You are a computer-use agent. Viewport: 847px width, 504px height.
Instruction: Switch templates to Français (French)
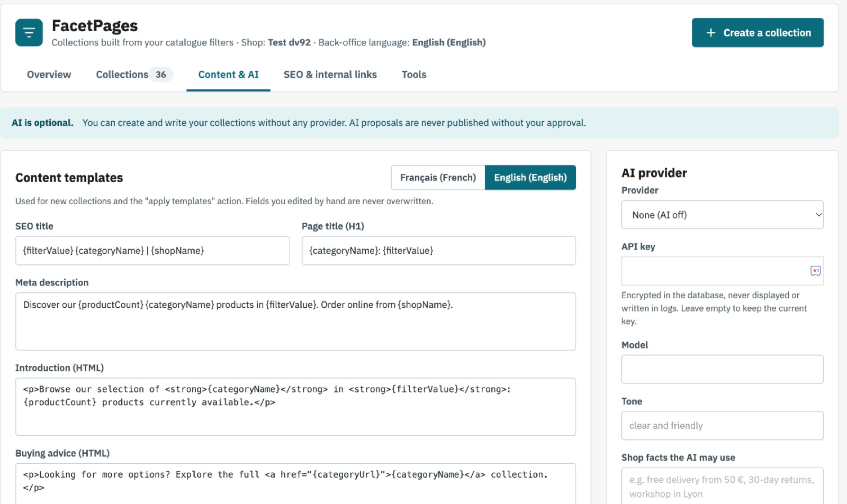pos(438,178)
